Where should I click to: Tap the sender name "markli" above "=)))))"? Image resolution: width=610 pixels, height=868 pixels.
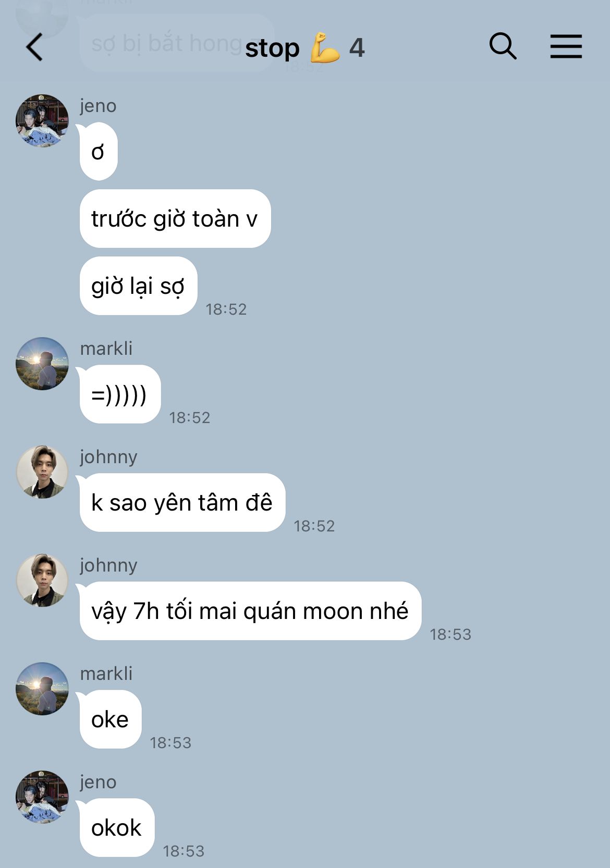click(106, 348)
